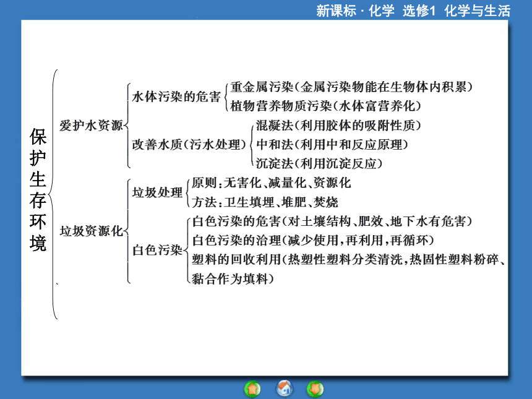Viewport: 532px width, 399px height.
Task: Select the line starting 塑料的回收利用
Action: (348, 260)
